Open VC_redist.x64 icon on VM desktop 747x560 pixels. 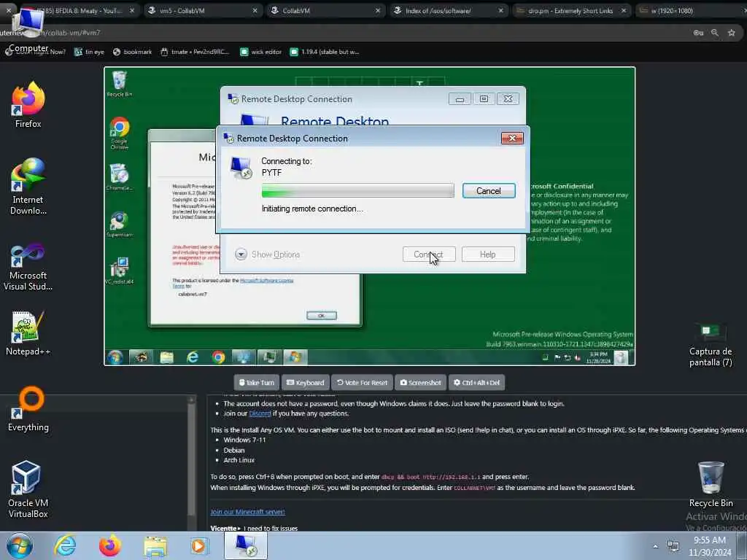(x=119, y=271)
